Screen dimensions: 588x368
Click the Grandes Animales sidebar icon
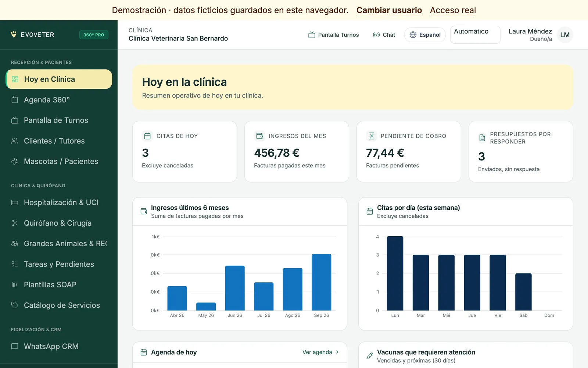[15, 244]
